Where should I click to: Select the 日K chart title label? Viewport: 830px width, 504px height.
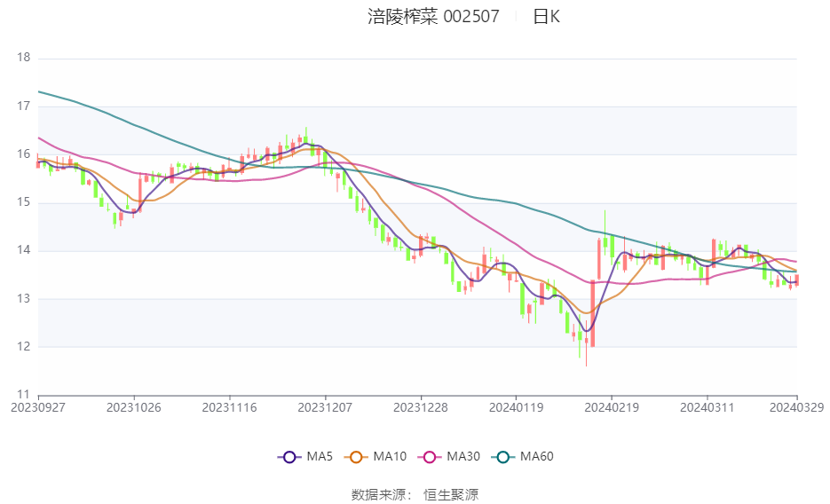point(546,16)
